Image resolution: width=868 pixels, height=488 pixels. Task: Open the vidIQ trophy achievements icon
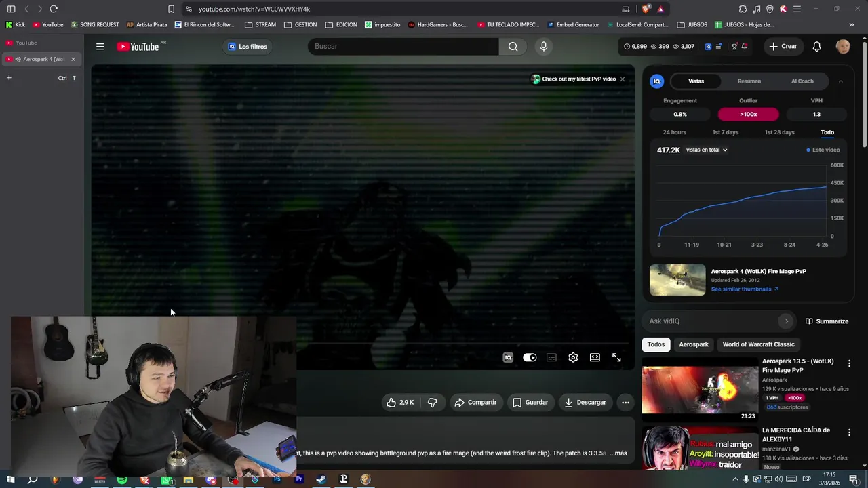[x=734, y=47]
